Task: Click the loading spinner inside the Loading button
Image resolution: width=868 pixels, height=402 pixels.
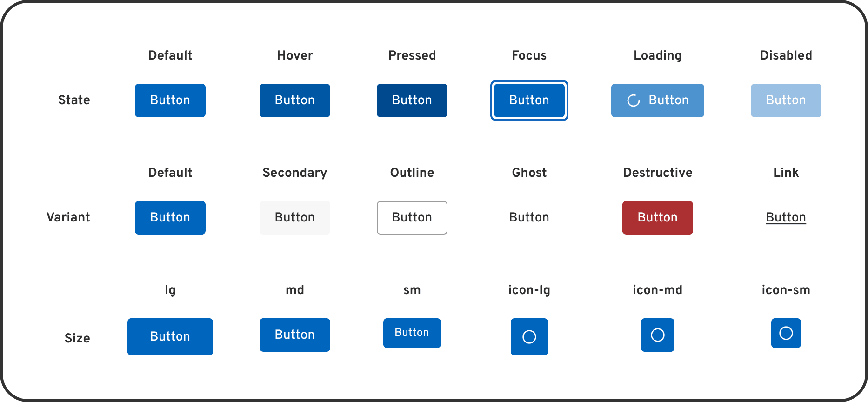Action: click(633, 100)
